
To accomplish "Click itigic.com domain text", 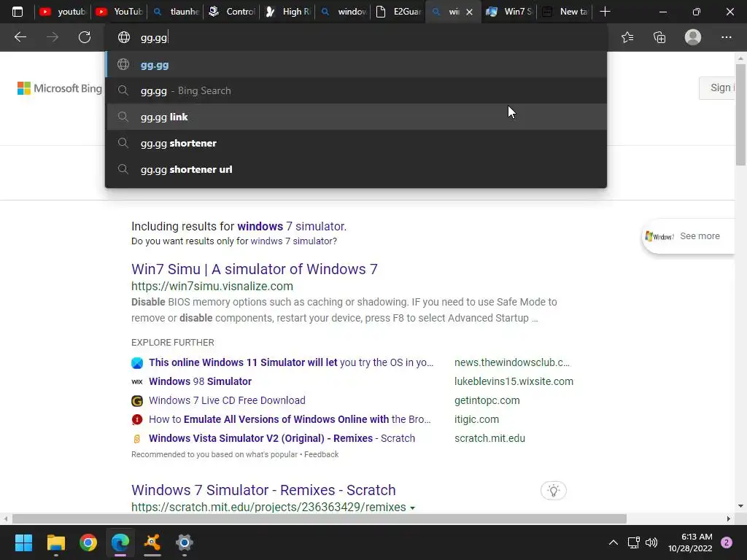I will point(476,419).
